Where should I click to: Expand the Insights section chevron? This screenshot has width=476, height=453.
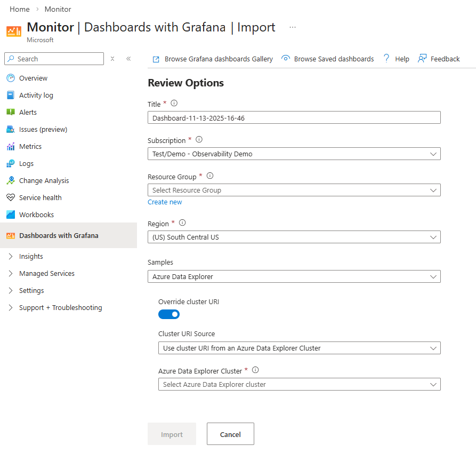[x=11, y=257]
